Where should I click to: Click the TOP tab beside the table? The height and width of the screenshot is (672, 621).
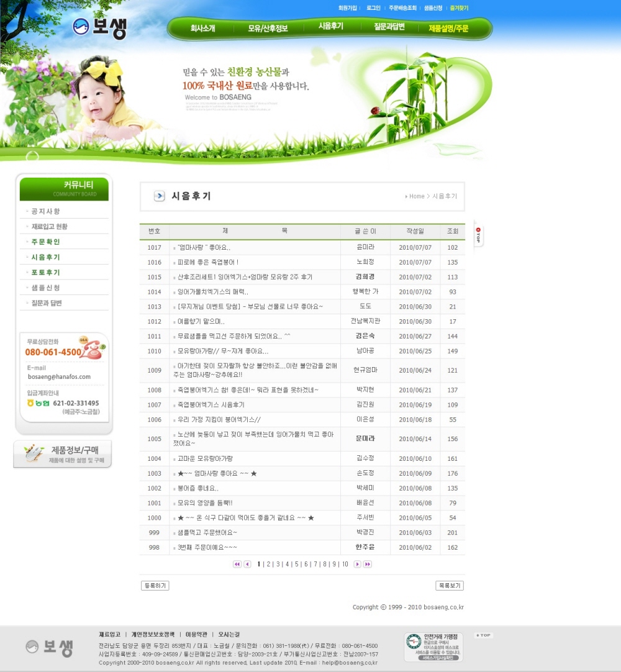point(478,234)
